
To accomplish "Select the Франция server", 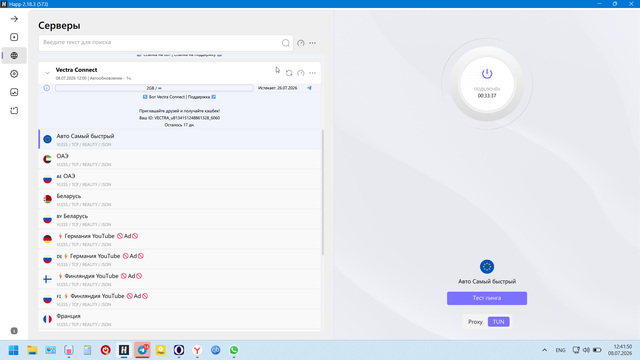I will tap(180, 320).
